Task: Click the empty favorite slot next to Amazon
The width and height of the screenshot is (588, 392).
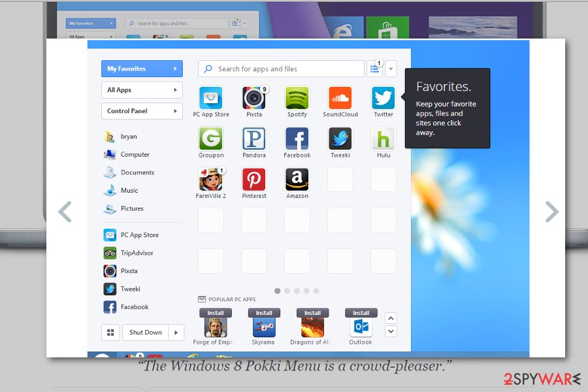Action: pos(340,179)
